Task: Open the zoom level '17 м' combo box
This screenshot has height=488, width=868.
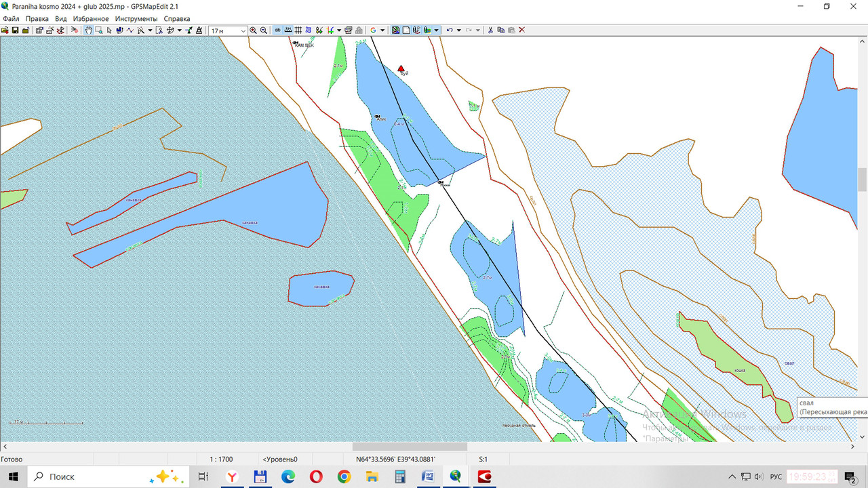Action: pos(228,30)
